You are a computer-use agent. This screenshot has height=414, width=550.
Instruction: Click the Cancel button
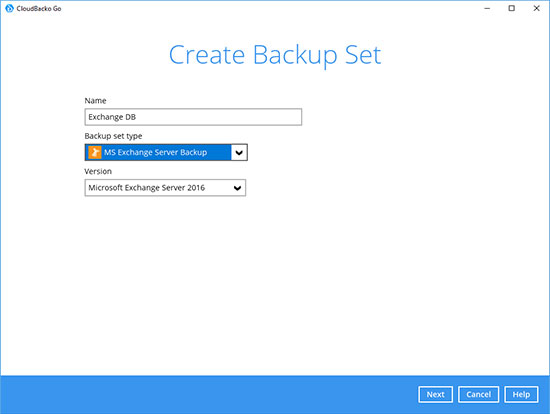[x=478, y=394]
